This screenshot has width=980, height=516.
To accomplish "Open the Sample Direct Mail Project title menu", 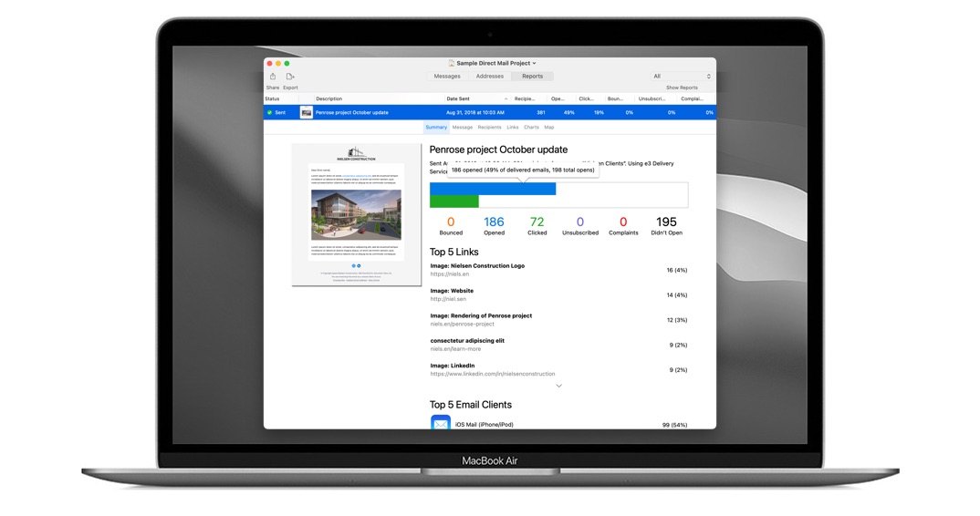I will 493,63.
